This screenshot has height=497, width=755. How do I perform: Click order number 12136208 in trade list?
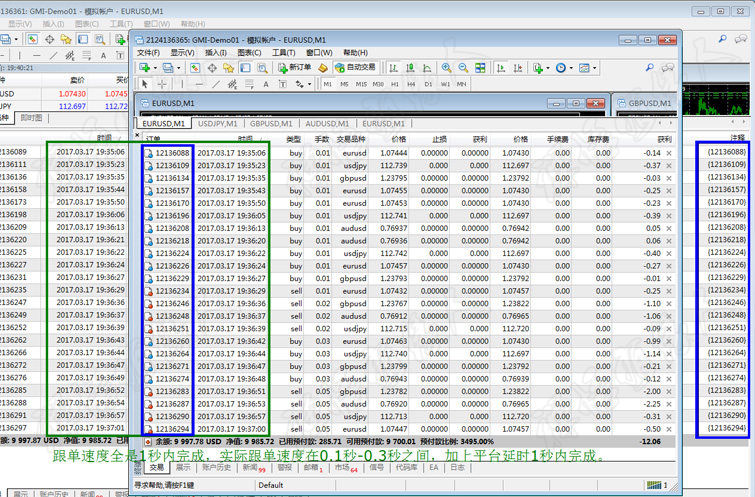172,228
